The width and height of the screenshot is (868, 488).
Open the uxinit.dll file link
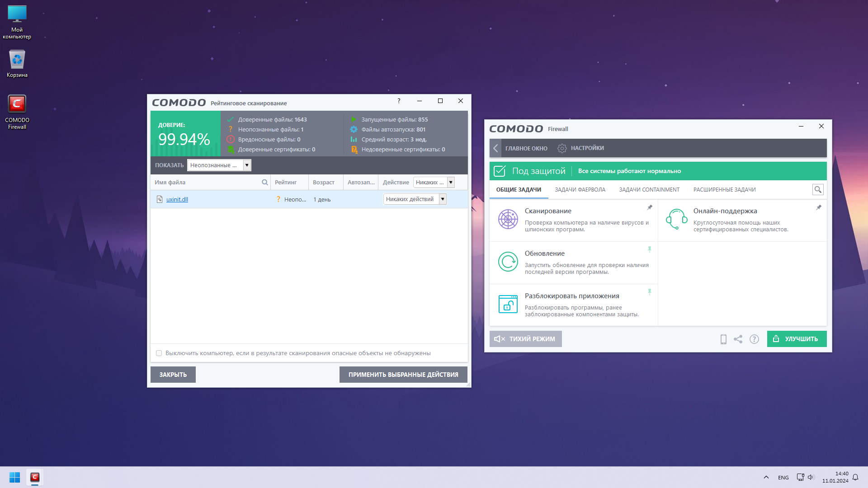click(177, 199)
